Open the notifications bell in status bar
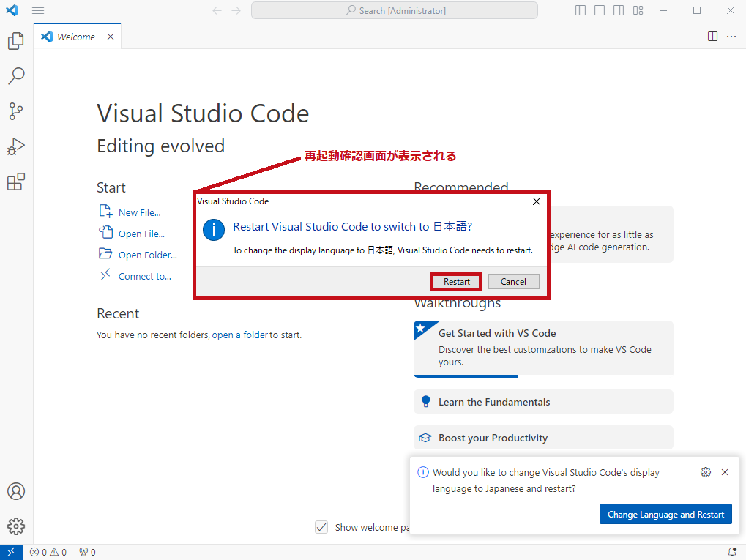 (x=733, y=552)
